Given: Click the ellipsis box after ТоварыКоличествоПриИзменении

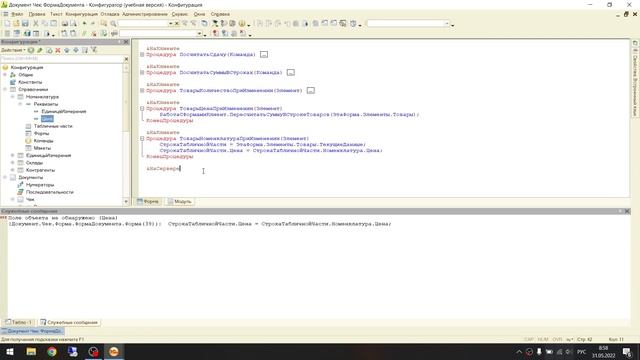Looking at the screenshot, I should [311, 91].
